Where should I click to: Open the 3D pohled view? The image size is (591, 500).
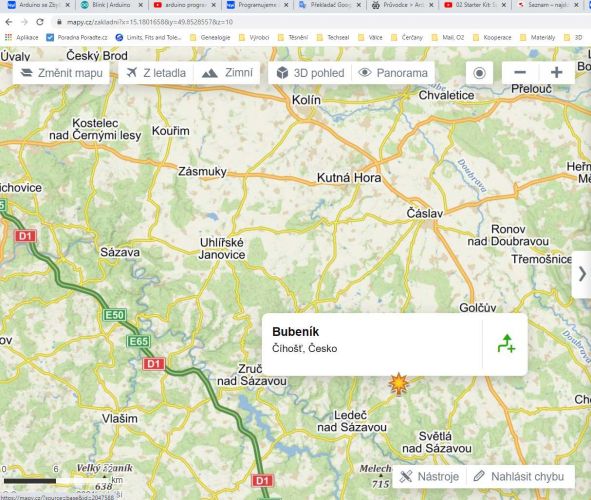pos(310,73)
